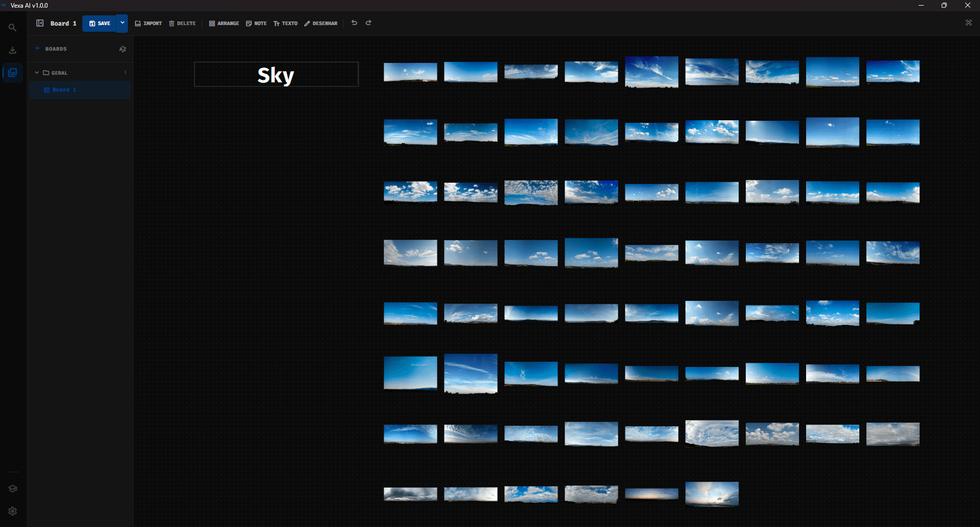Select the first sky thumbnail in top row
The width and height of the screenshot is (980, 527).
410,72
